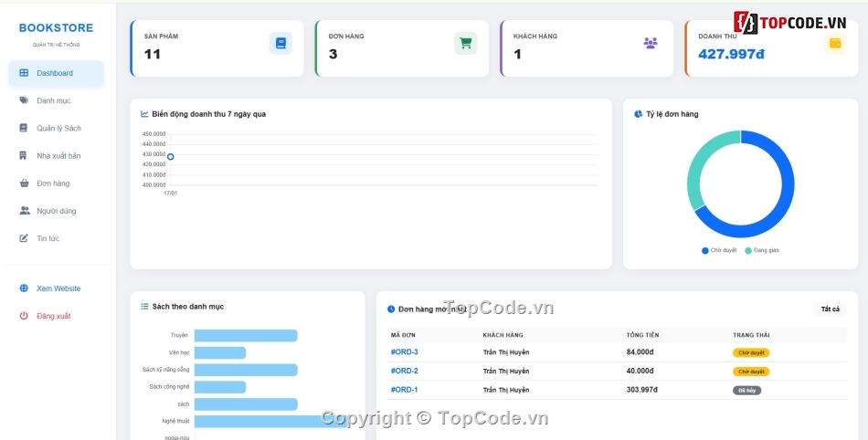Click the Người dùng users icon
The width and height of the screenshot is (868, 440).
25,211
